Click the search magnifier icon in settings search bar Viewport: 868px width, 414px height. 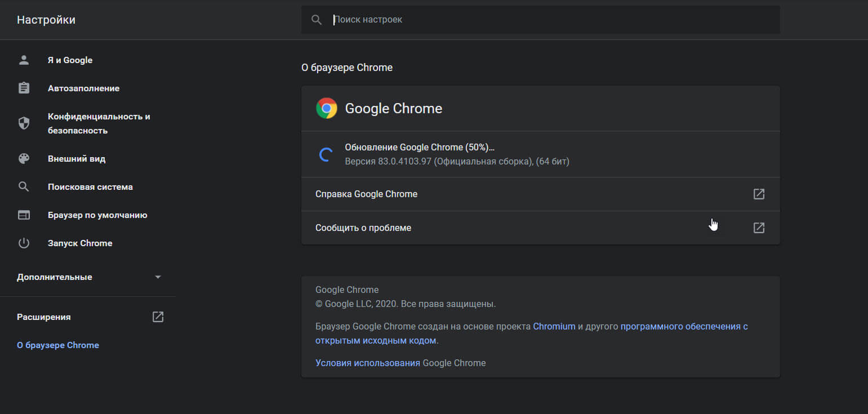point(317,20)
